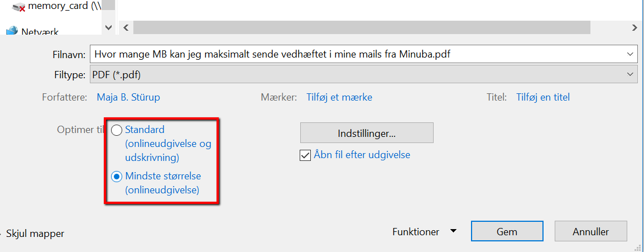Image resolution: width=644 pixels, height=252 pixels.
Task: Click author name Maja B. Stürup
Action: (128, 97)
